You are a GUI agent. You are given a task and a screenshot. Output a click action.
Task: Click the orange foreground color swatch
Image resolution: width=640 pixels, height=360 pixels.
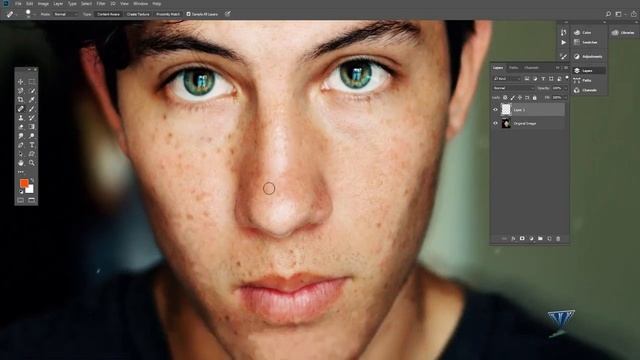point(24,183)
